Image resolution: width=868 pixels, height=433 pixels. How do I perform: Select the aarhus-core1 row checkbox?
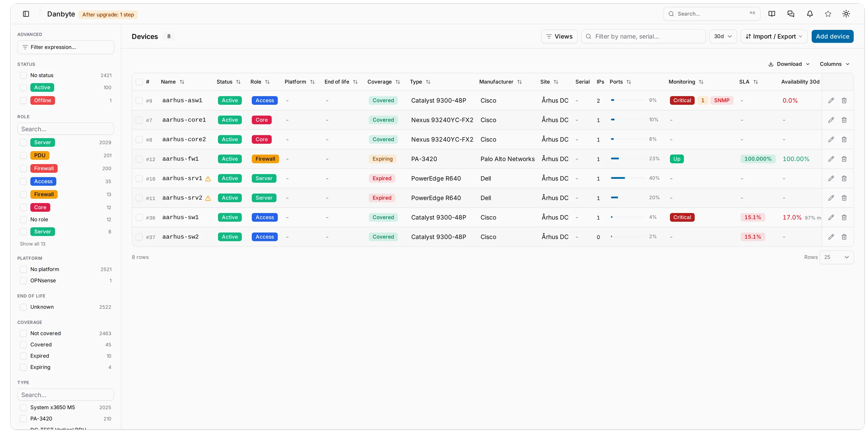[x=139, y=120]
